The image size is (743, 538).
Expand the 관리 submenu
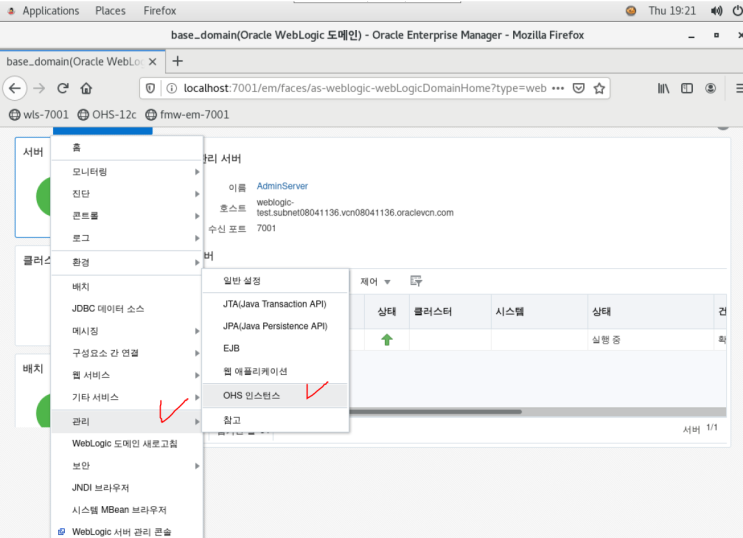click(127, 421)
